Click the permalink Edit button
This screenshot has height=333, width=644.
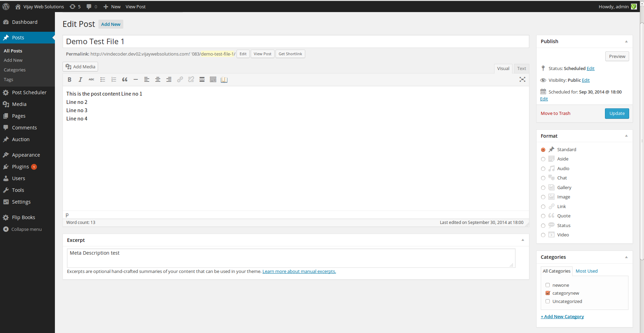point(243,54)
